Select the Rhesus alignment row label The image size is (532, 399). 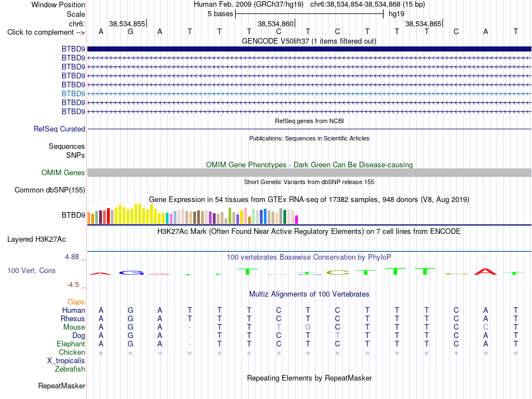click(73, 318)
